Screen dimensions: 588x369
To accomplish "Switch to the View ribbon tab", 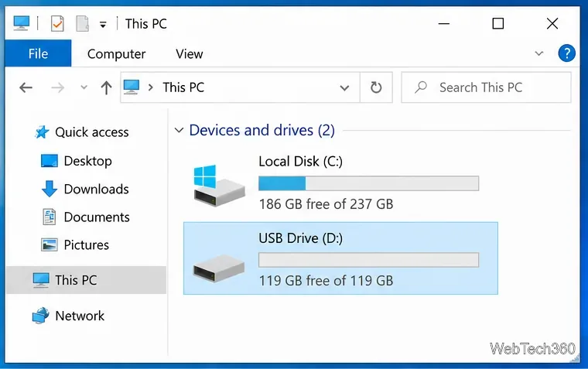I will point(190,54).
